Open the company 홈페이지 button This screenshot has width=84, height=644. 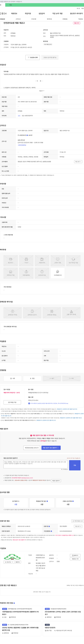point(75,555)
